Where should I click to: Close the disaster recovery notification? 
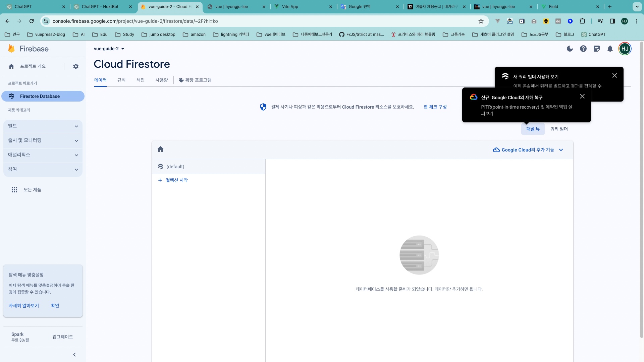coord(582,96)
